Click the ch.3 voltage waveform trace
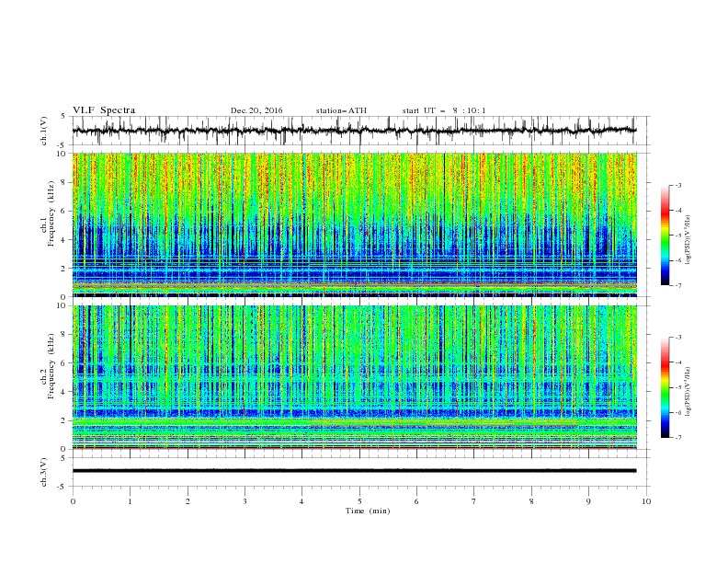The image size is (728, 563). (x=354, y=471)
